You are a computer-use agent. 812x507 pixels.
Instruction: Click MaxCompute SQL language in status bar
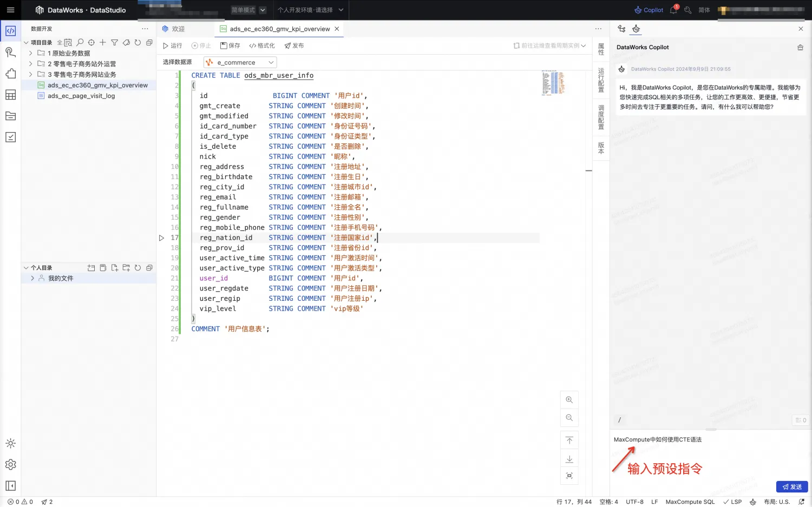[690, 502]
